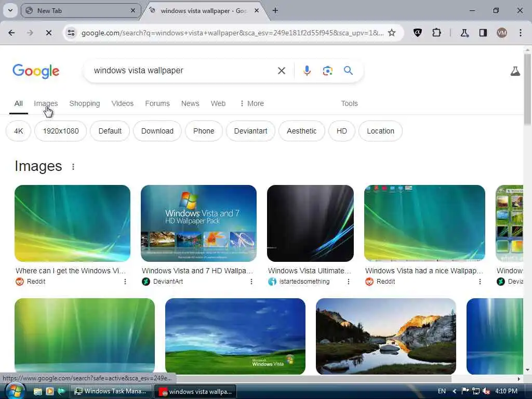The image size is (532, 399).
Task: Start voice search with microphone
Action: [x=307, y=71]
